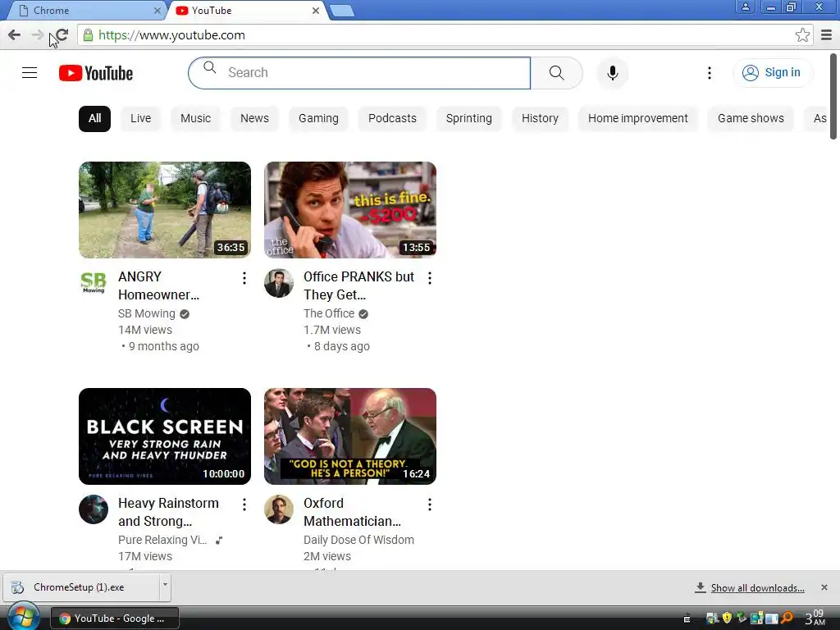Select the Sprinting filter chip

[x=468, y=118]
